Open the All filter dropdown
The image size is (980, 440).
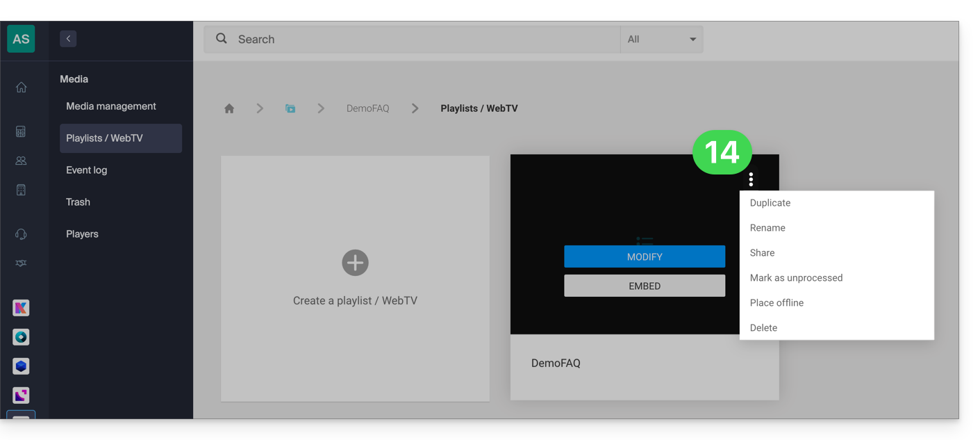coord(661,40)
